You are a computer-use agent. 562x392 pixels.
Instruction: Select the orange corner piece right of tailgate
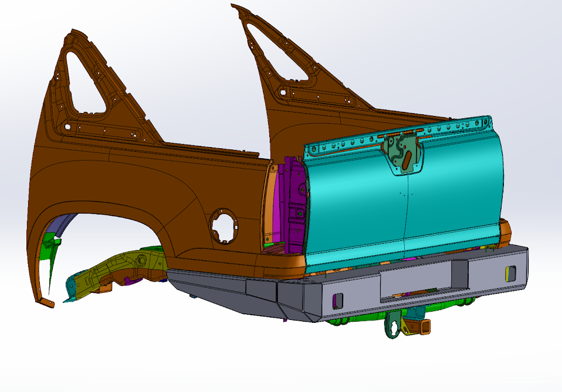click(x=506, y=230)
